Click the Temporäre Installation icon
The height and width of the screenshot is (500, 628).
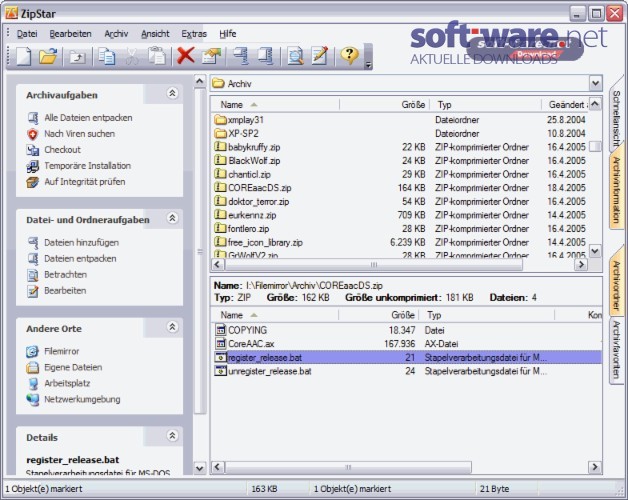coord(33,166)
